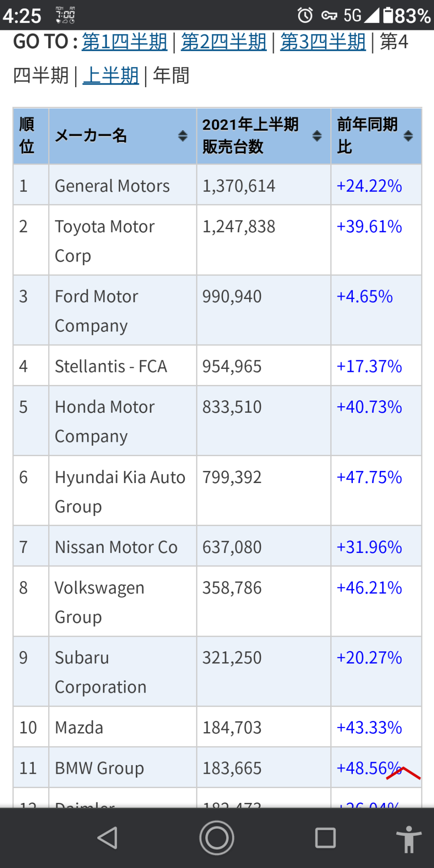Open the 第3四半期 link
The image size is (434, 868).
[323, 42]
